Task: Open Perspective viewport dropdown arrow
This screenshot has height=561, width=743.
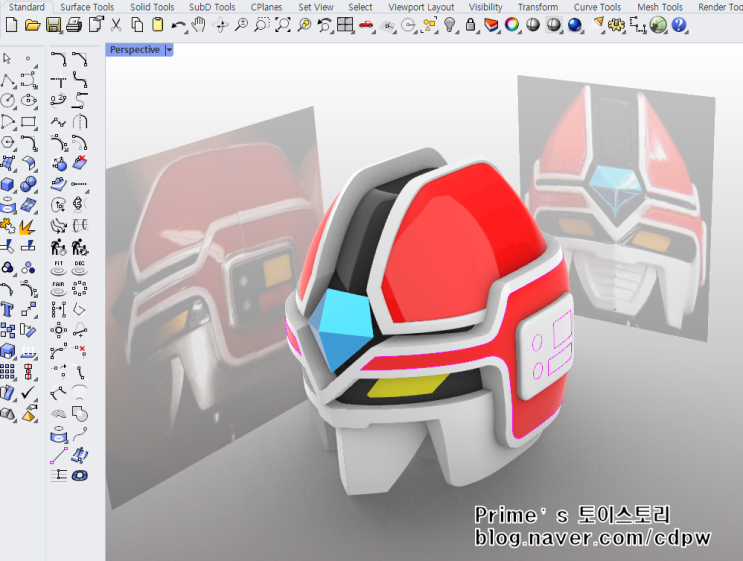Action: click(x=169, y=50)
